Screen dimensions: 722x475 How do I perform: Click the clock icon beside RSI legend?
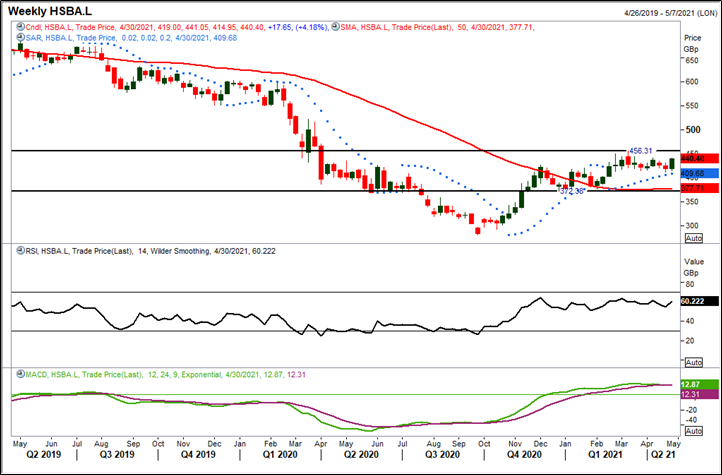click(20, 251)
